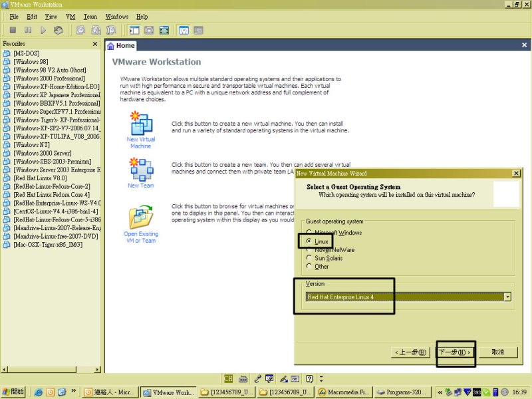Select the Linux radio button
Screen dimensions: 532x399
pyautogui.click(x=309, y=241)
